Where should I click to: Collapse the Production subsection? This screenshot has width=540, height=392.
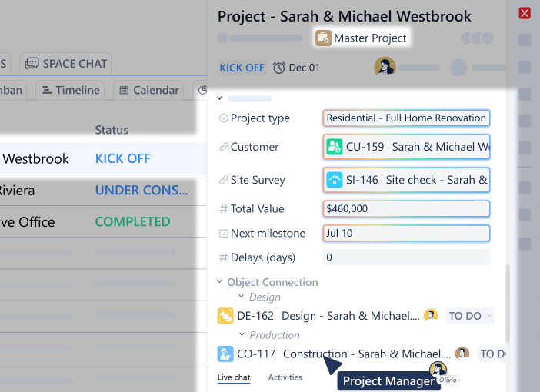[x=241, y=335]
